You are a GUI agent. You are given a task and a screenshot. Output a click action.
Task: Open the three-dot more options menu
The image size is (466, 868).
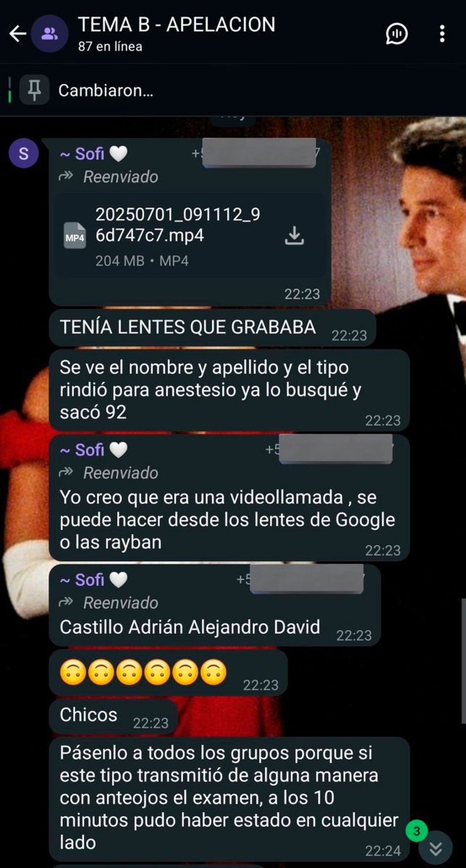click(442, 33)
